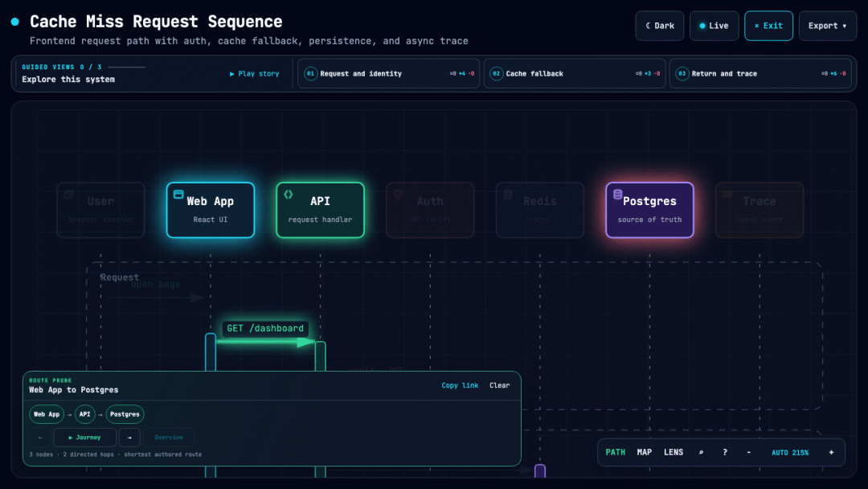Screen dimensions: 868x489
Task: Open help with the question mark icon
Action: coord(725,453)
